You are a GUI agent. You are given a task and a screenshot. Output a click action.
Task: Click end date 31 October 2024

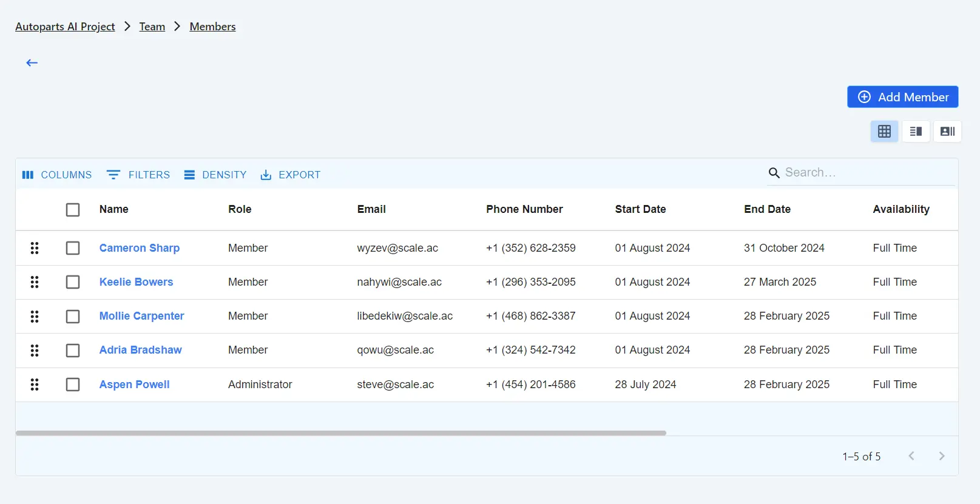(784, 248)
